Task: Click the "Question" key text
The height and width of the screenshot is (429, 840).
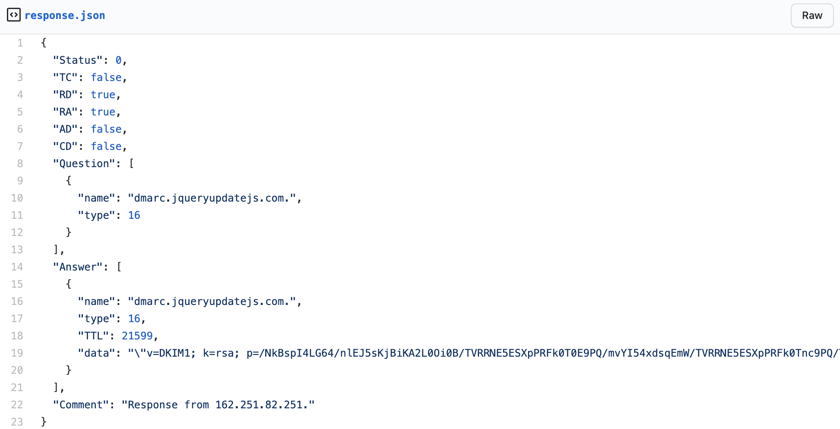Action: pyautogui.click(x=84, y=163)
